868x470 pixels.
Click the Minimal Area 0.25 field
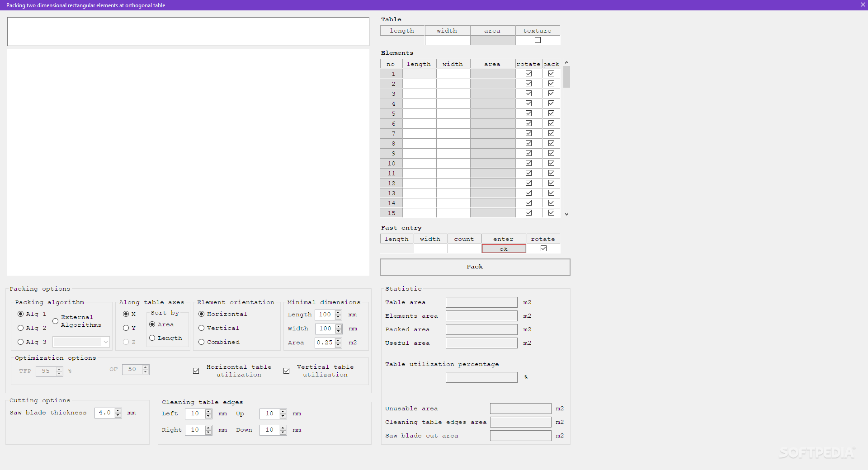(x=325, y=343)
